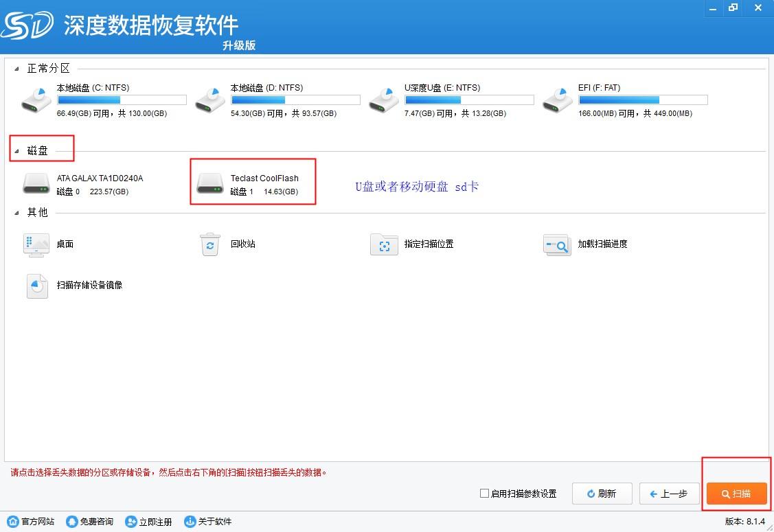Open 官方网站 link text

coord(38,522)
